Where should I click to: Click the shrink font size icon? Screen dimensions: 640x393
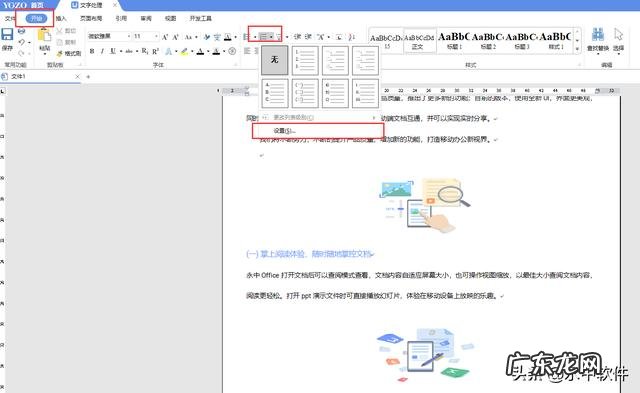coord(176,37)
